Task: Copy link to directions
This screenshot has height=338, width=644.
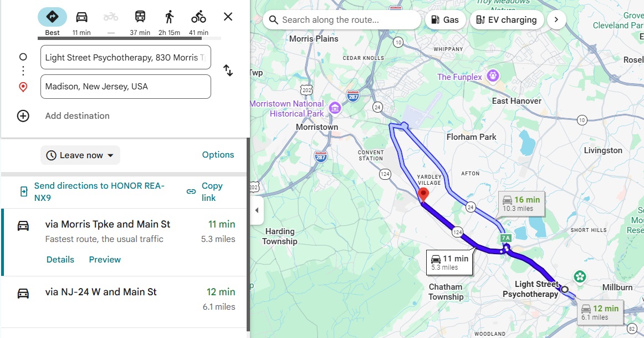Action: coord(205,191)
